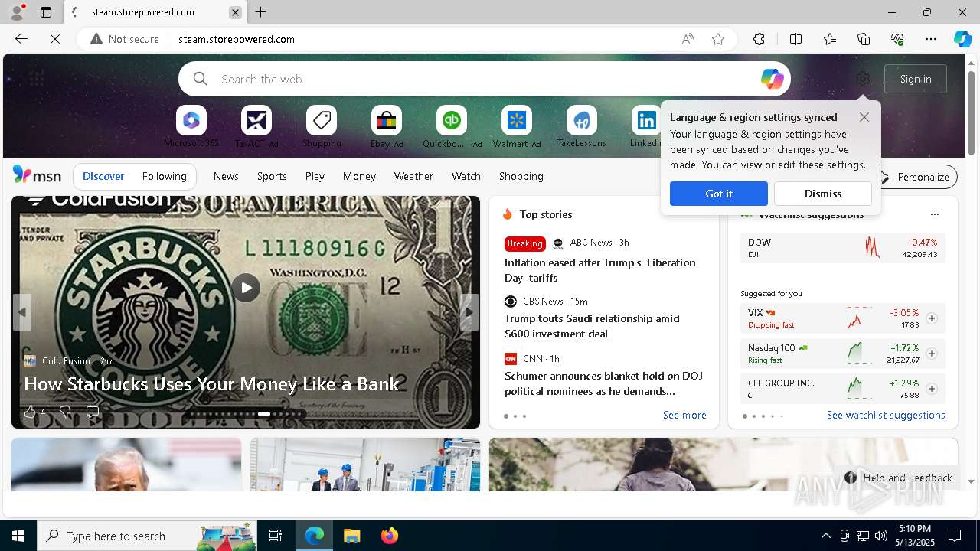Open the Money section

[x=359, y=176]
